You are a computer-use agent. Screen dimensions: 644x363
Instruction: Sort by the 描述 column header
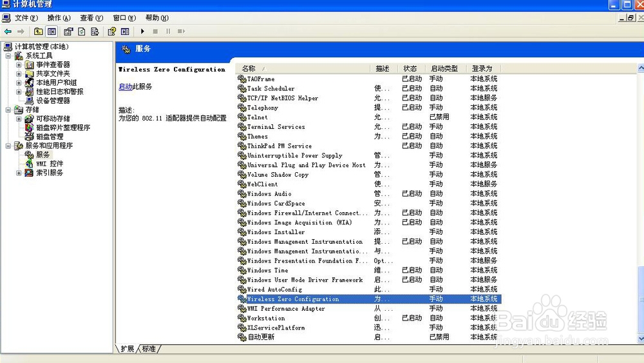point(384,68)
